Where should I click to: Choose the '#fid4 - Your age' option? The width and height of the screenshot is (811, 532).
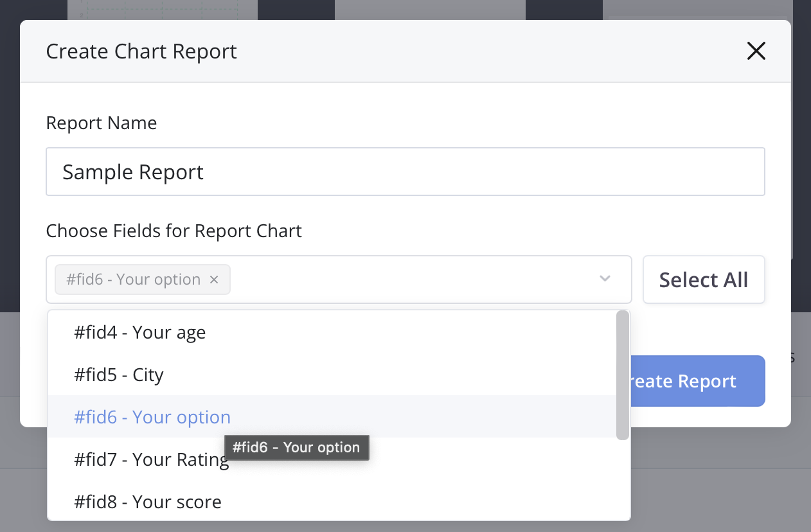tap(140, 332)
